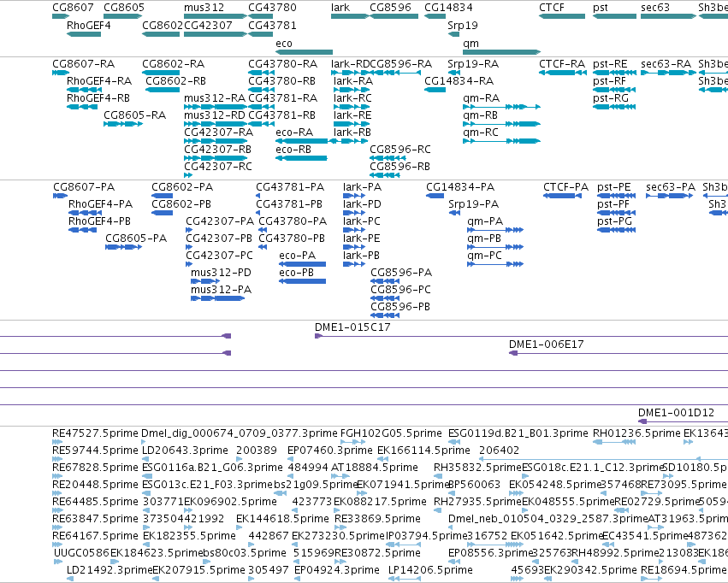Select the AT18884.5prime EST label
728x583 pixels.
tap(374, 468)
